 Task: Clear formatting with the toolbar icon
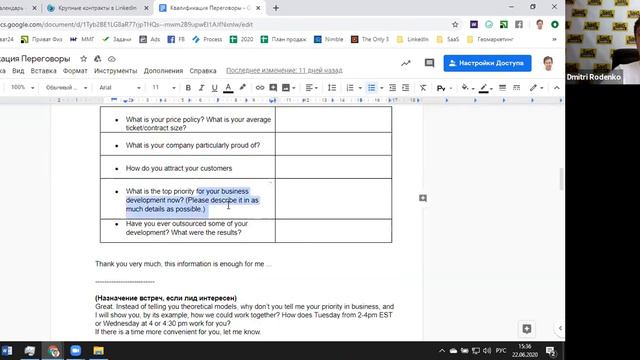pos(423,88)
